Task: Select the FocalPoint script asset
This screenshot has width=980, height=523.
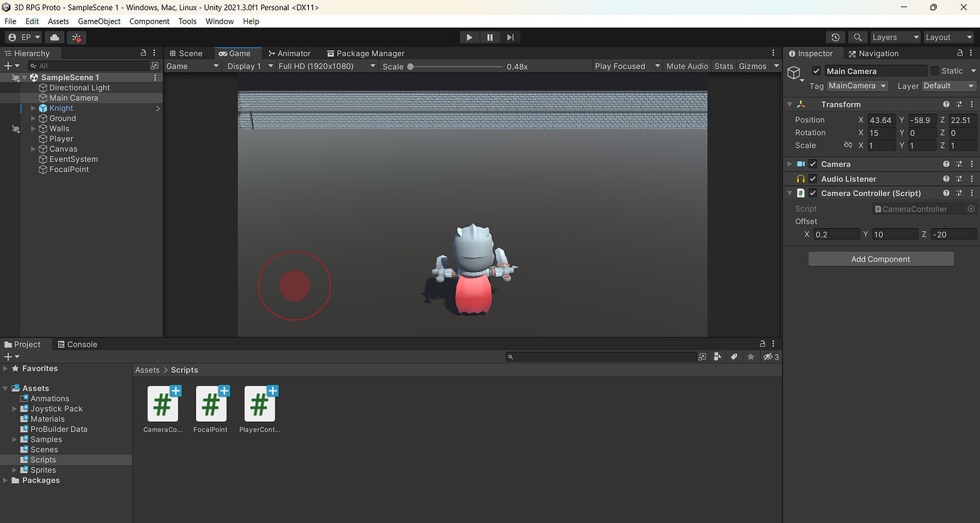Action: click(211, 409)
